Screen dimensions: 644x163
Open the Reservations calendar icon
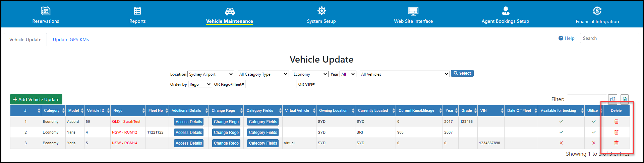(46, 11)
